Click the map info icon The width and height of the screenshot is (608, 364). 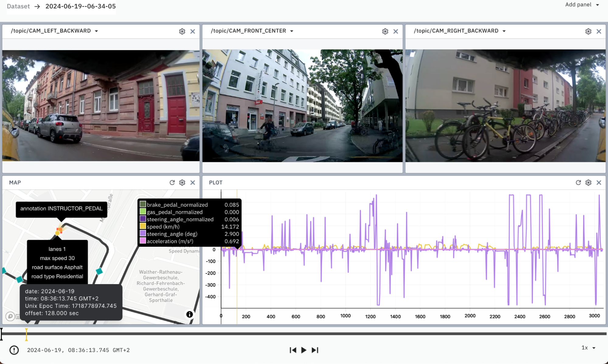tap(189, 314)
